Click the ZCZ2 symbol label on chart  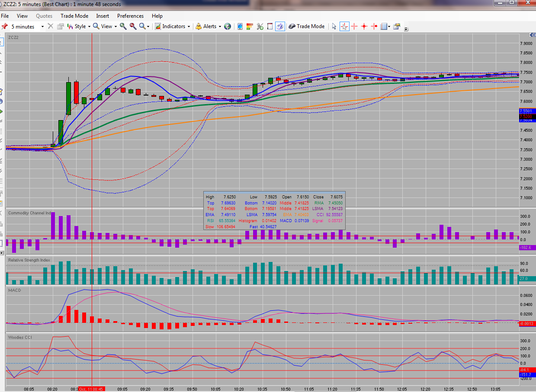(x=13, y=38)
